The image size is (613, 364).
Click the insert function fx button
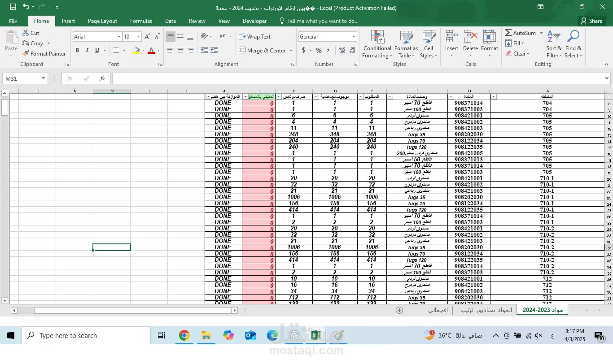pos(102,78)
